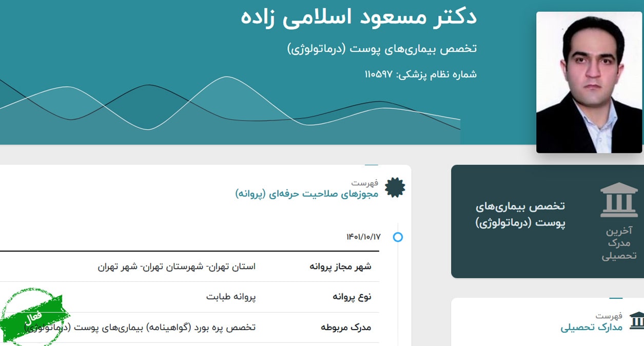Screen dimensions: 644x346
Task: Click the پروانه طبابت value
Action: (231, 297)
